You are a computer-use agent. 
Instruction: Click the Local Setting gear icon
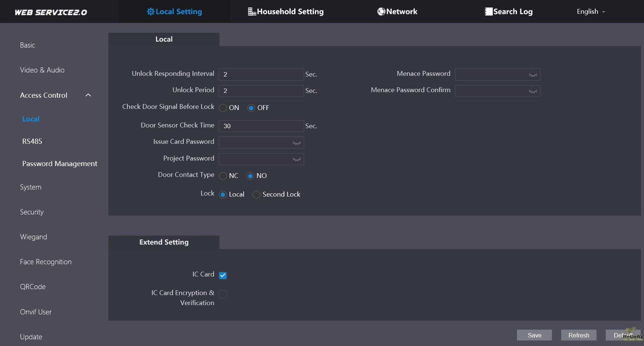click(150, 12)
